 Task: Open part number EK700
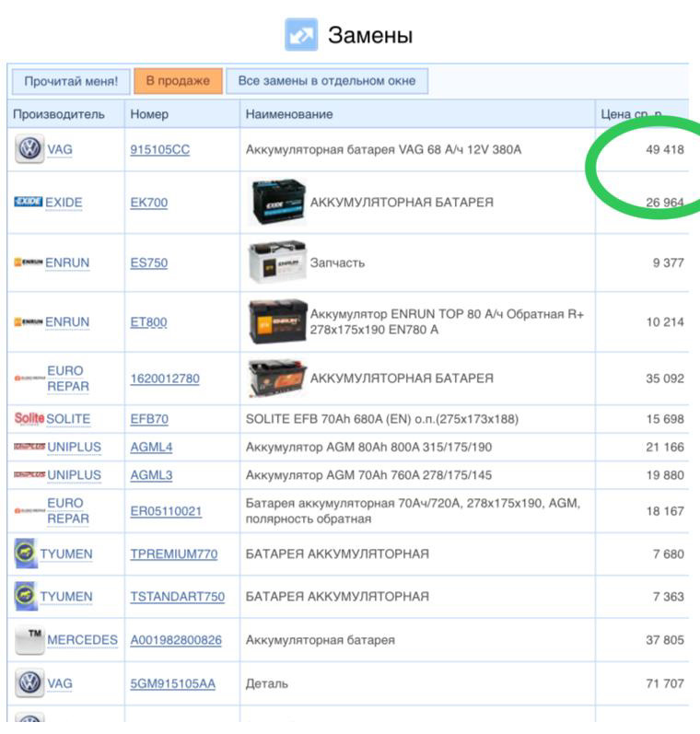coord(149,203)
